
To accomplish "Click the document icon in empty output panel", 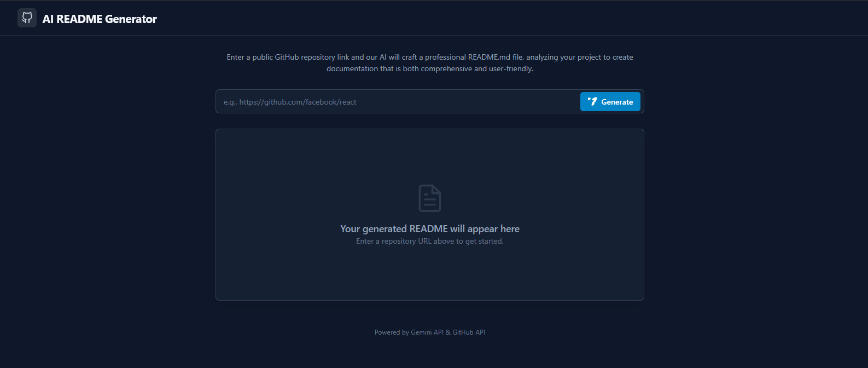I will pyautogui.click(x=429, y=198).
